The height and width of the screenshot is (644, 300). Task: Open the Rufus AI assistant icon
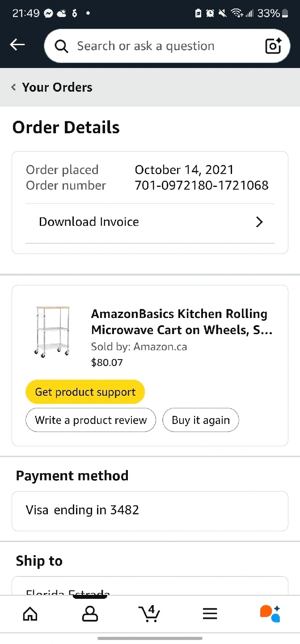pyautogui.click(x=270, y=614)
